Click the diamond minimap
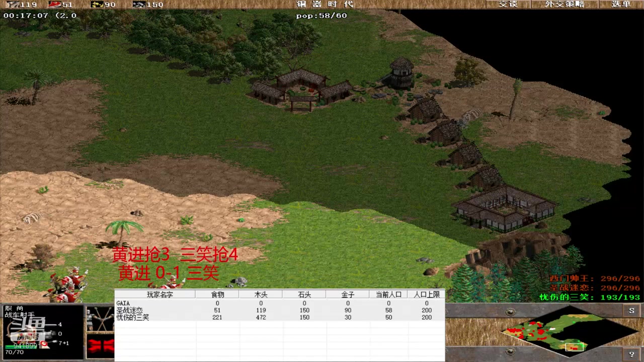The image size is (644, 362). click(569, 332)
